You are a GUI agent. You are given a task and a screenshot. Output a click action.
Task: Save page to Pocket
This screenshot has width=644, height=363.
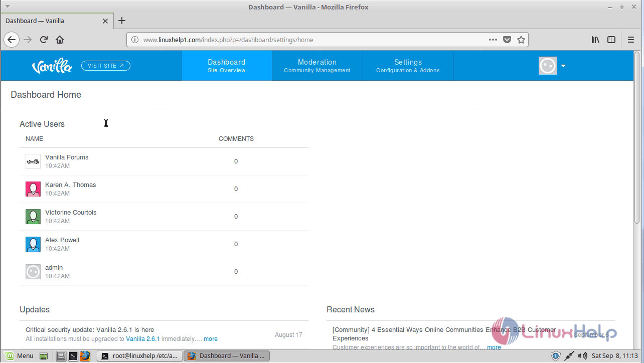pyautogui.click(x=507, y=40)
